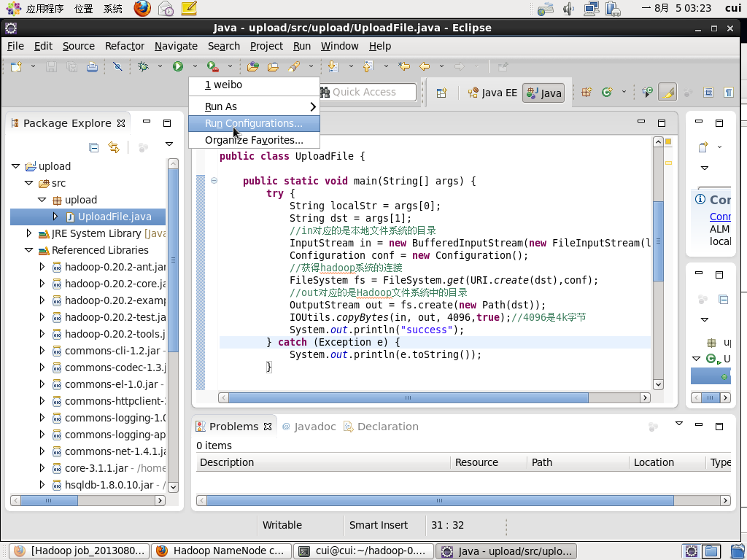Viewport: 747px width, 560px height.
Task: Switch to Java EE perspective
Action: [x=492, y=93]
